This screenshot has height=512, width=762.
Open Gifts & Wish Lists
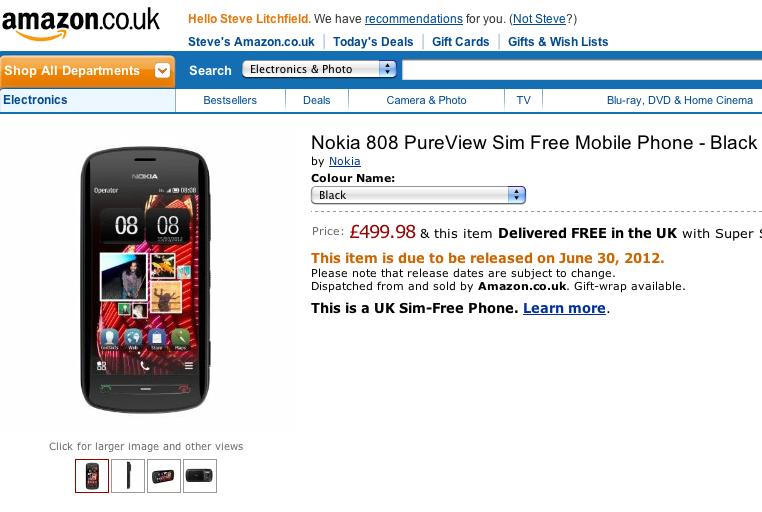click(558, 42)
